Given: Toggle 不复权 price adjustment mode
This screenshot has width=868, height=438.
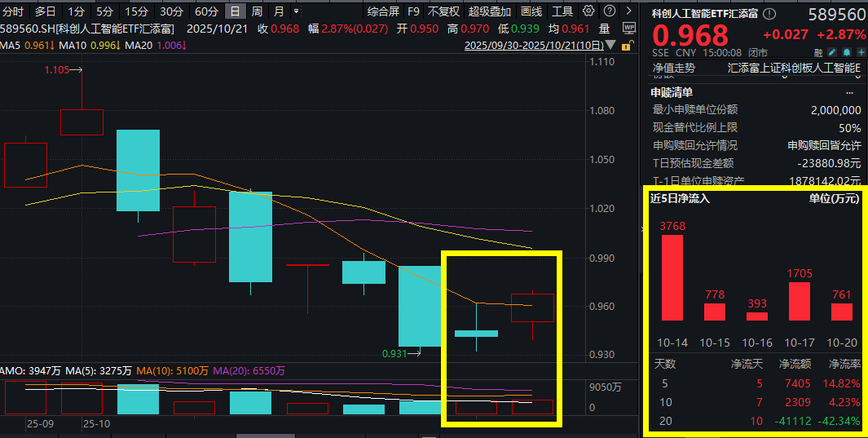Looking at the screenshot, I should tap(443, 11).
